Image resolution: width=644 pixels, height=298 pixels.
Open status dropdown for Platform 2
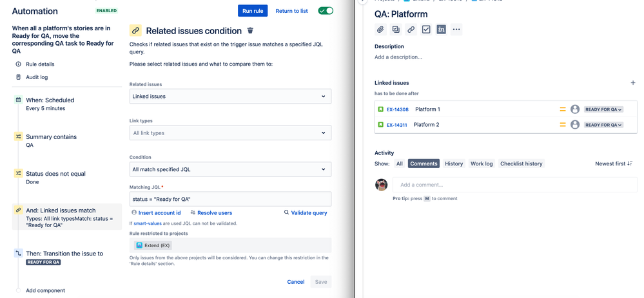(x=603, y=125)
